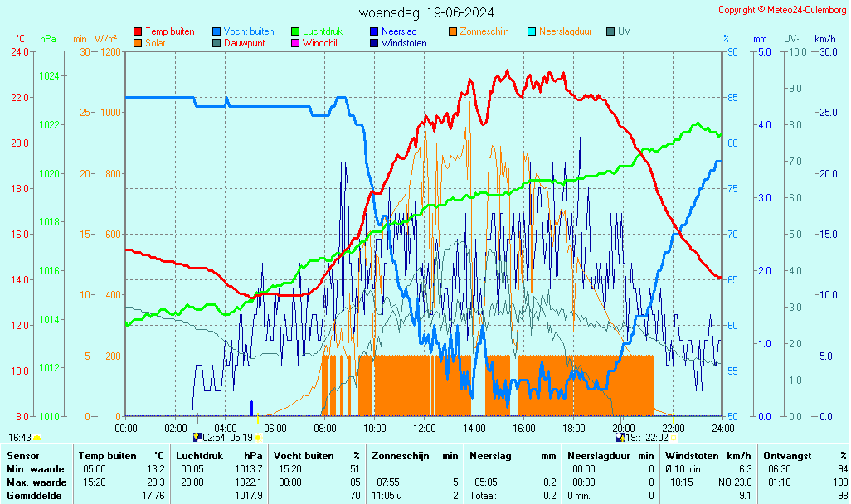Click the blue Vocht buiten legend square
851x504 pixels.
(216, 32)
